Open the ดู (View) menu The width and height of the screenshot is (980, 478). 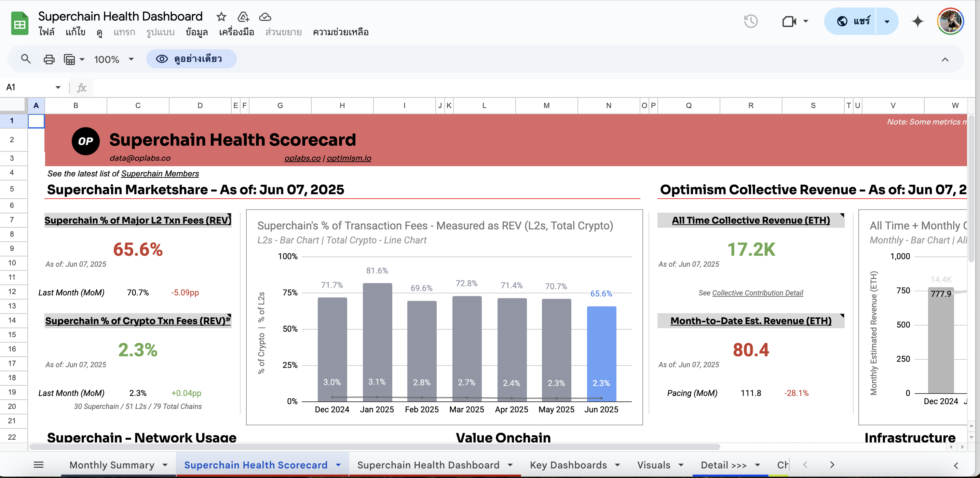tap(99, 32)
